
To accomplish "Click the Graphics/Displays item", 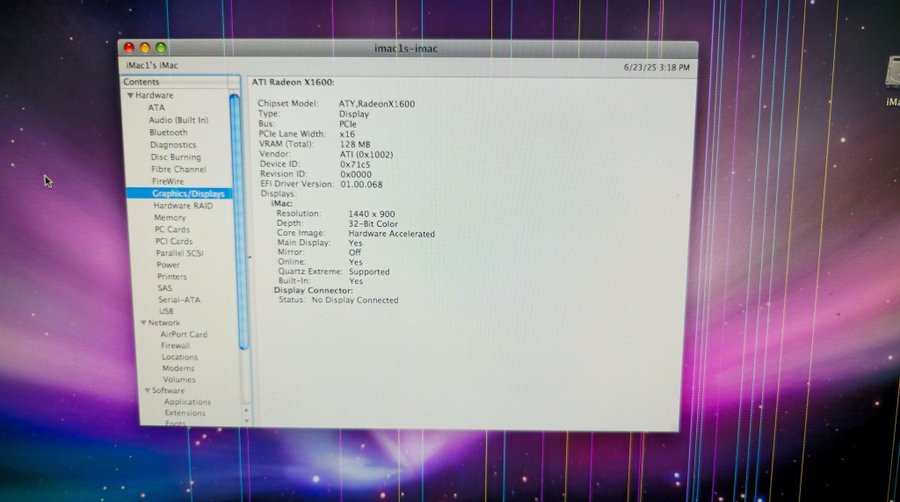I will 188,193.
